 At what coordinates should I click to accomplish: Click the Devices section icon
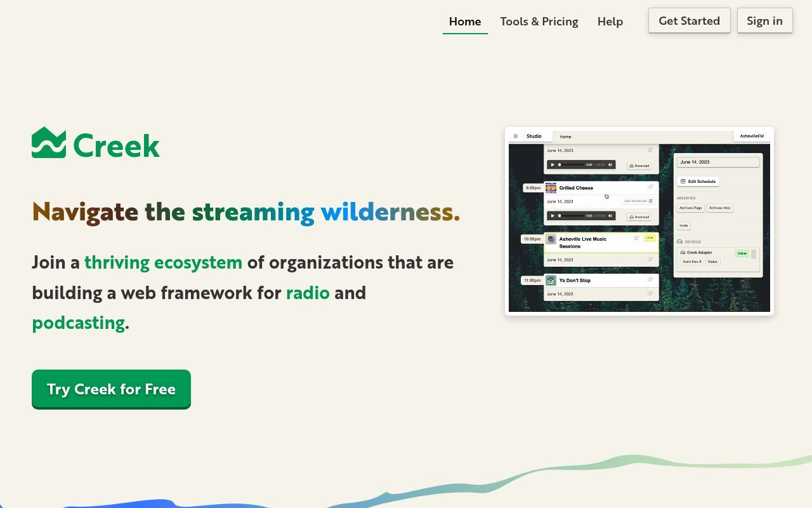tap(679, 241)
